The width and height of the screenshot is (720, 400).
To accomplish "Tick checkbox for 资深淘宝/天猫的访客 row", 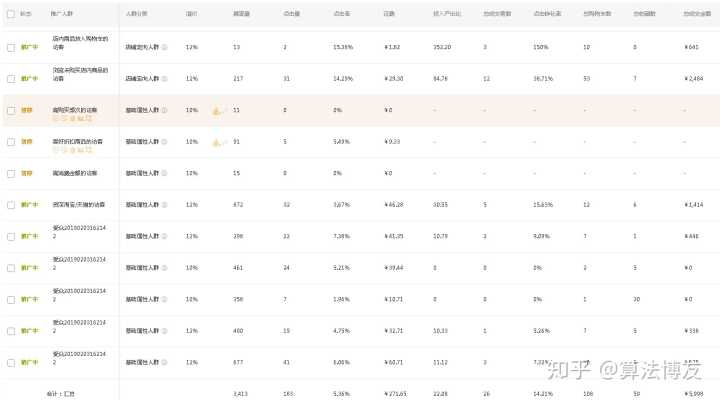I will click(x=10, y=204).
